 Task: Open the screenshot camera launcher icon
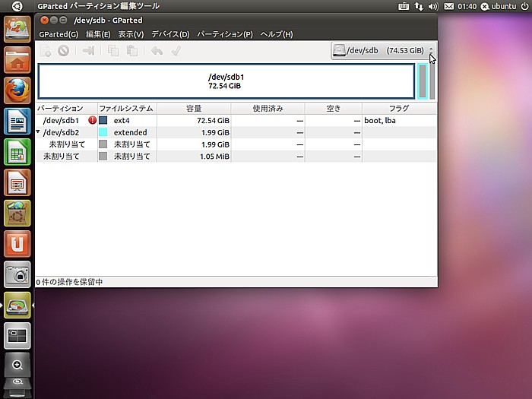(17, 274)
